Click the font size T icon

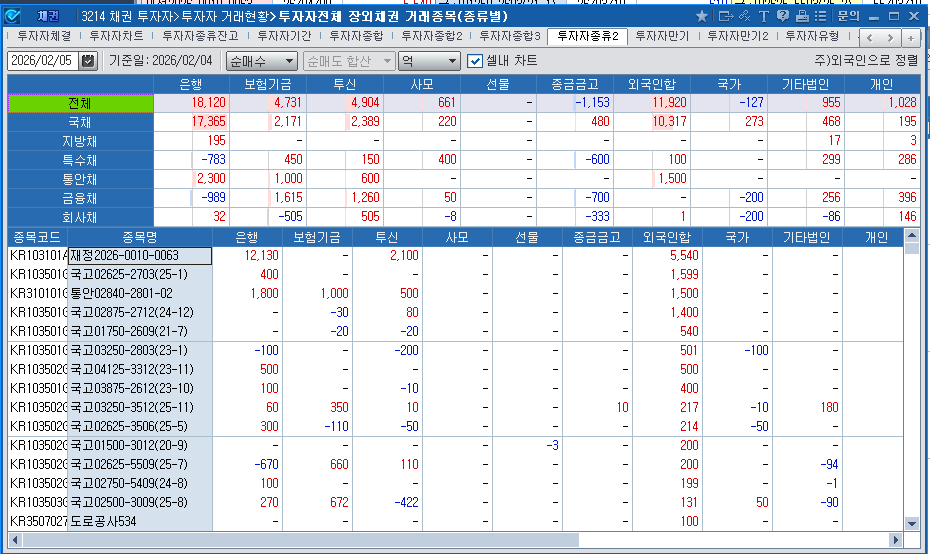[x=764, y=17]
